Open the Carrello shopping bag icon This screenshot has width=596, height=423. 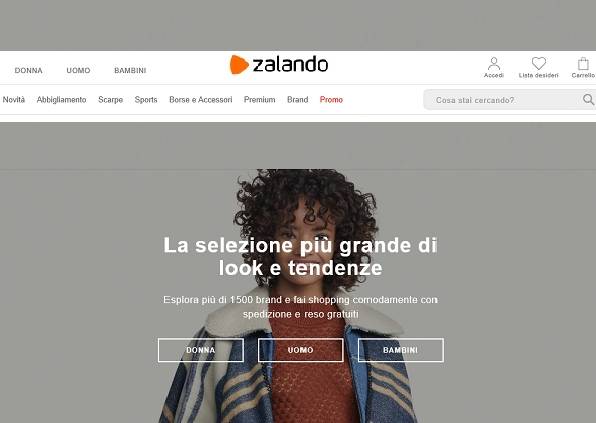(x=583, y=63)
